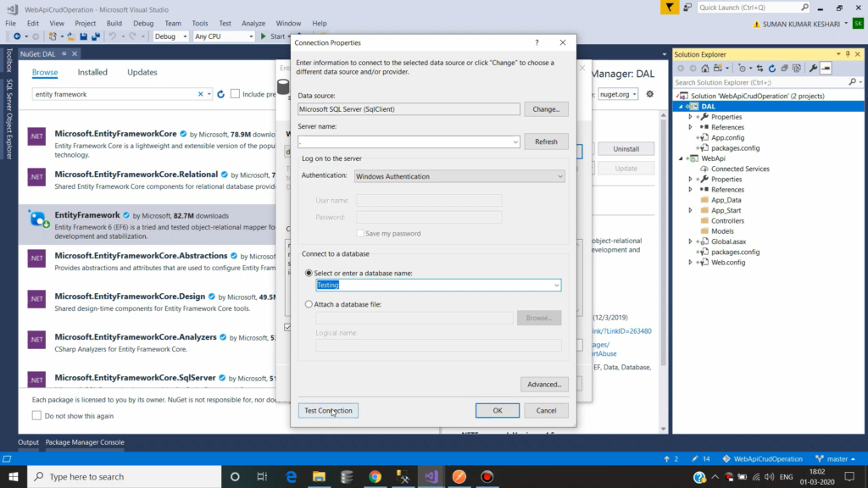The image size is (868, 488).
Task: Click the help question mark in Connection Properties
Action: click(x=537, y=42)
